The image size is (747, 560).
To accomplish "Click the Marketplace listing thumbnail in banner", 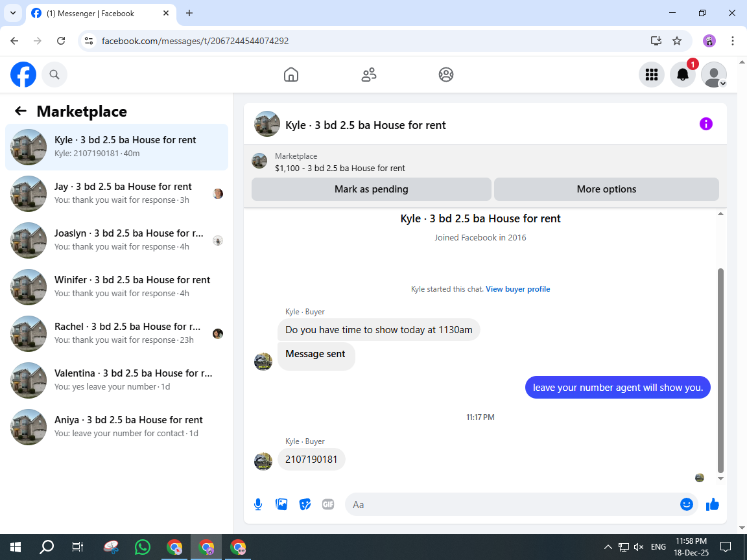I will [x=259, y=161].
